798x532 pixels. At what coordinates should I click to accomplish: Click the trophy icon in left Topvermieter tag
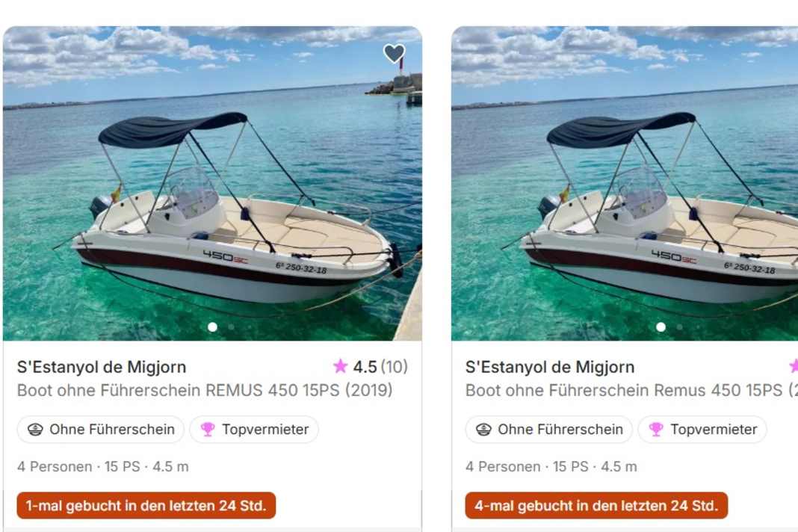click(208, 430)
